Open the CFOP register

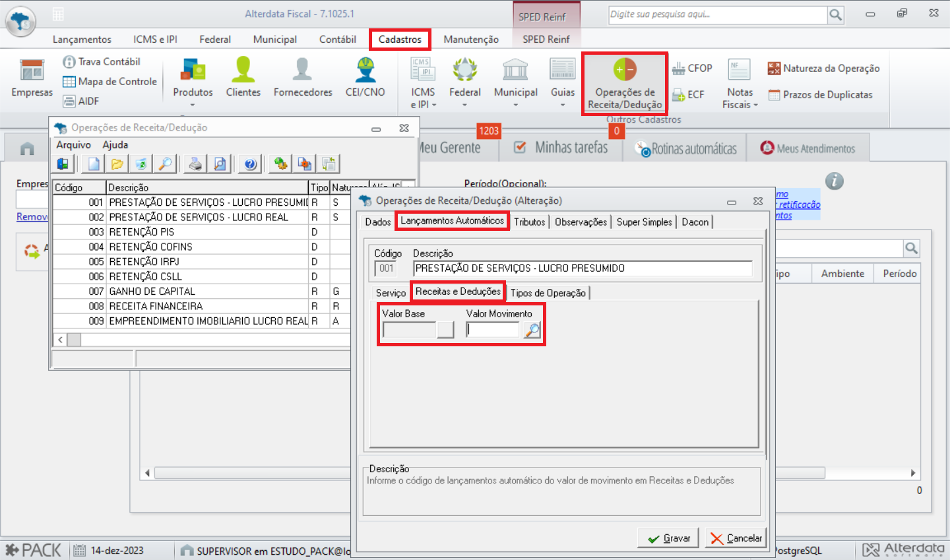(x=692, y=68)
